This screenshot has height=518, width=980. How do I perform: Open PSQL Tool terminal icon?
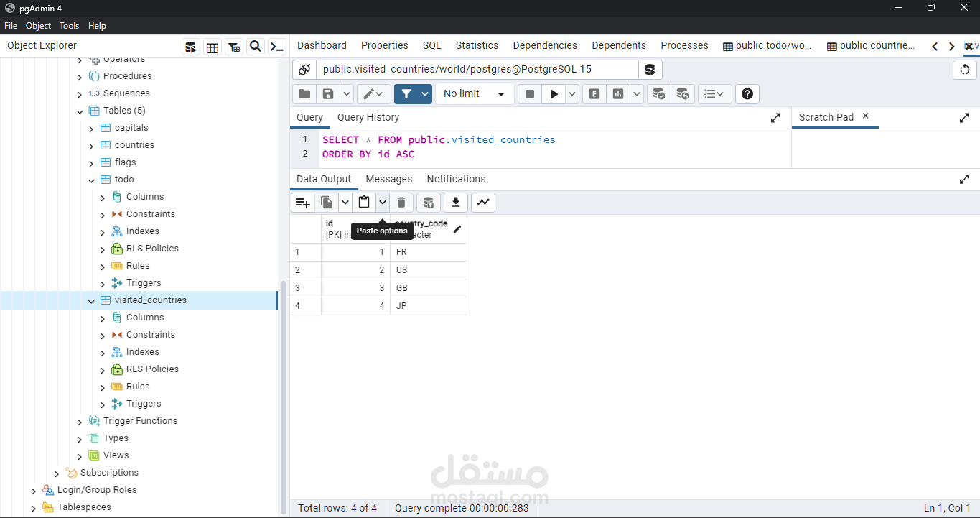click(x=277, y=47)
